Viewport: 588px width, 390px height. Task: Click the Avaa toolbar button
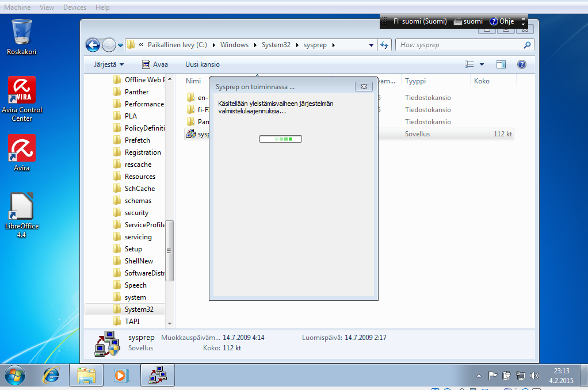coord(155,64)
